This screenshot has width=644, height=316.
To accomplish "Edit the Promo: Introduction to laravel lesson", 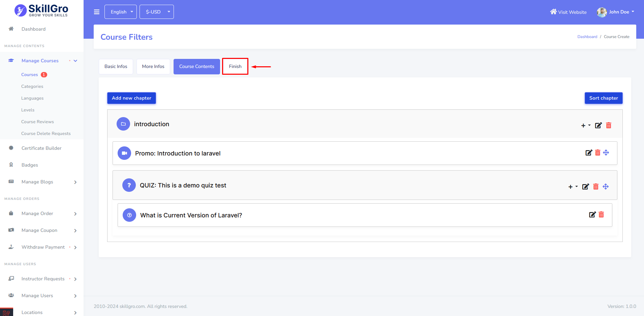I will coord(589,152).
